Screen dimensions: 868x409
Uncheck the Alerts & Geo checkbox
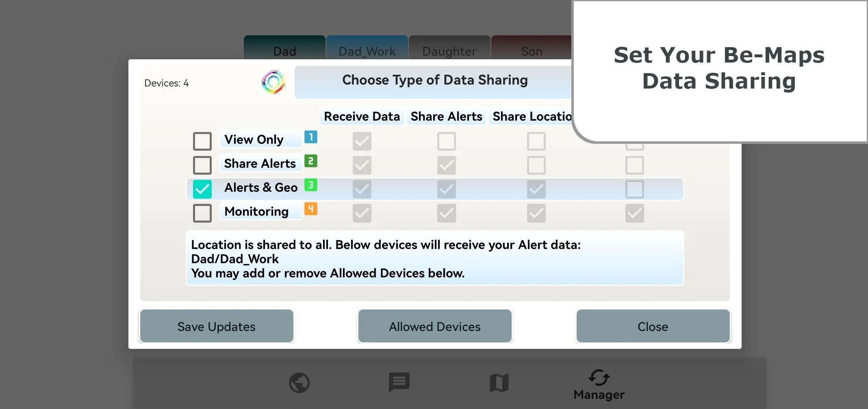pos(202,189)
